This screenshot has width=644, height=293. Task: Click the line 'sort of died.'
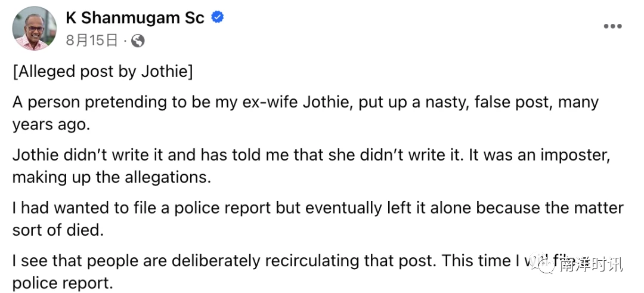pos(58,230)
